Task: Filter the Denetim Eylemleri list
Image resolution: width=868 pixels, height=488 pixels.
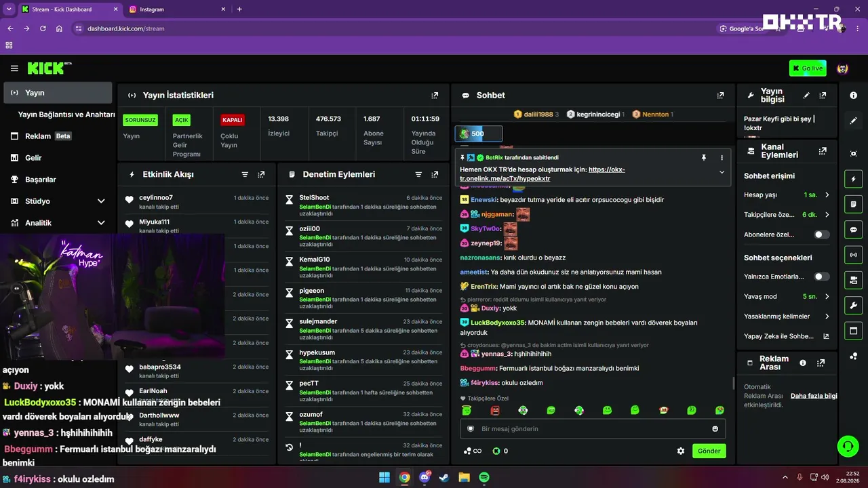Action: click(x=418, y=174)
